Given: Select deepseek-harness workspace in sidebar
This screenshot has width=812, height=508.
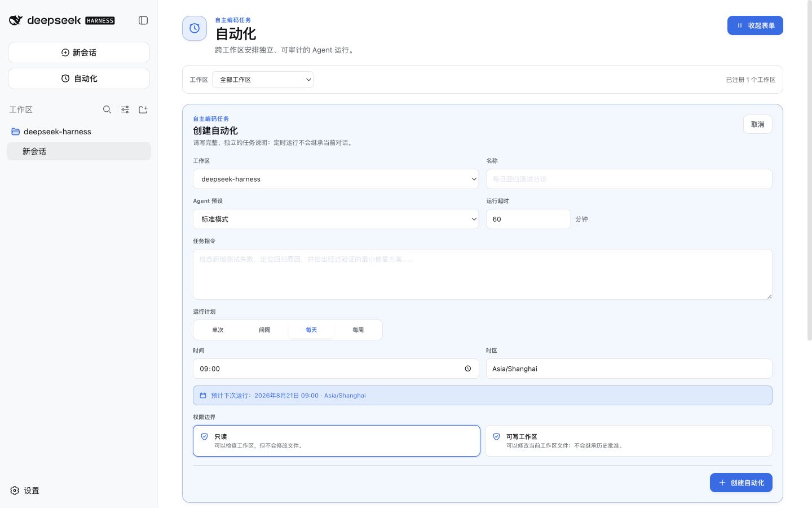Looking at the screenshot, I should [x=79, y=132].
